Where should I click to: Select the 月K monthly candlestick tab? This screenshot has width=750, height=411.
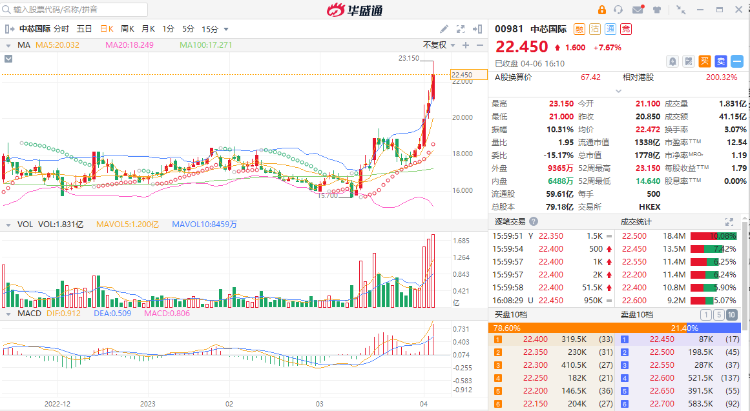(148, 29)
